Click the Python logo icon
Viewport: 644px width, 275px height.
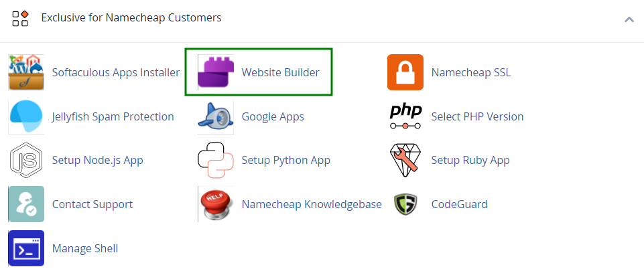(x=216, y=160)
